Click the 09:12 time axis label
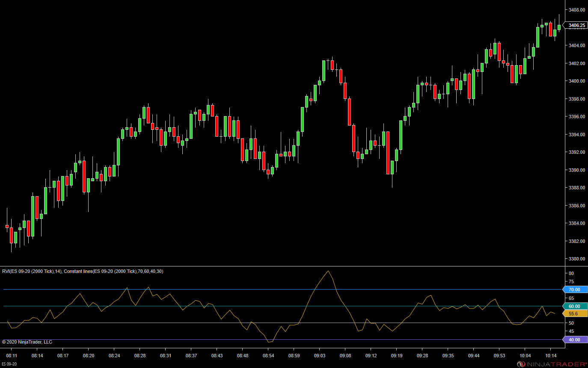 click(371, 356)
